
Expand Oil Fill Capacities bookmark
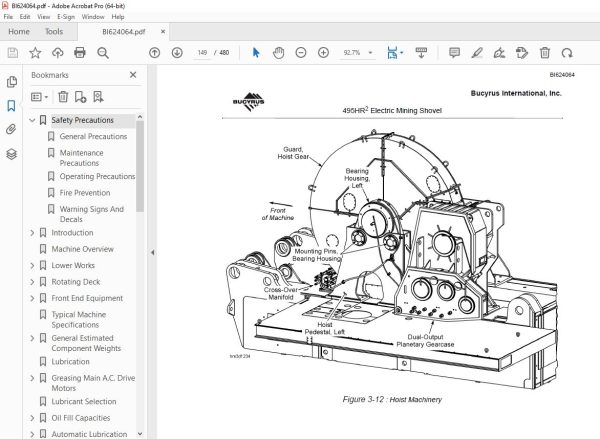[32, 418]
